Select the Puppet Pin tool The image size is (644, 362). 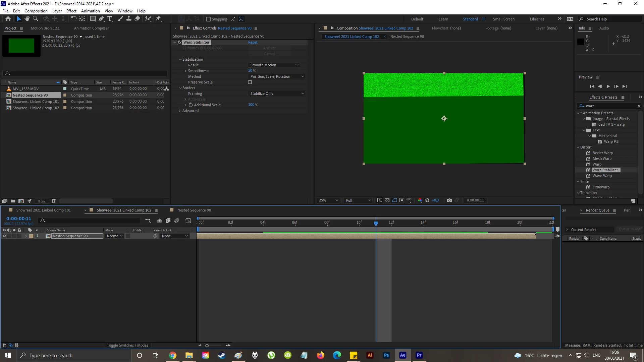click(x=158, y=19)
